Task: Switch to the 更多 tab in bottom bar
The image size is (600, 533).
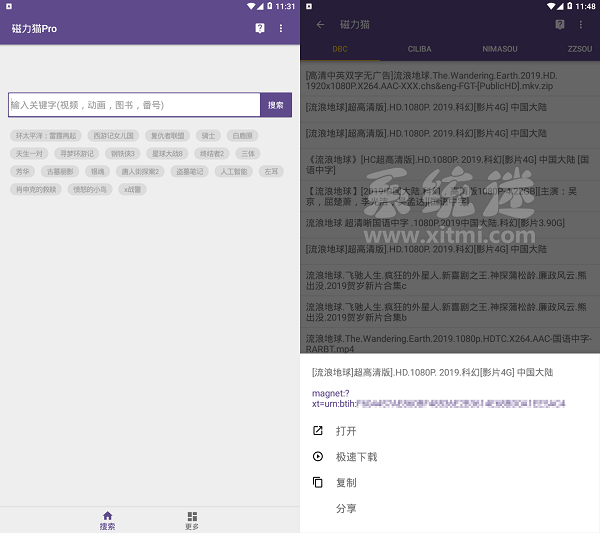Action: 192,520
